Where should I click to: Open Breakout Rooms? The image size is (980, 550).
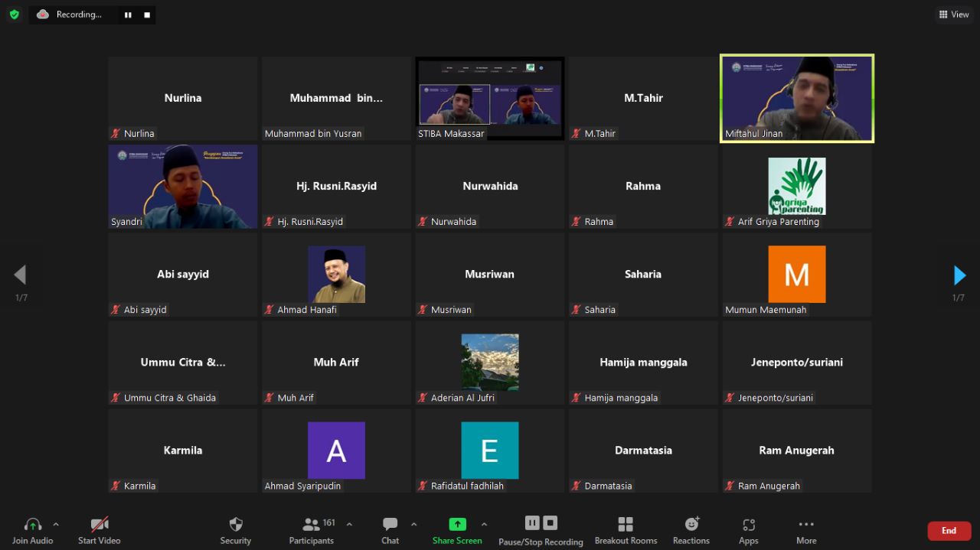626,530
